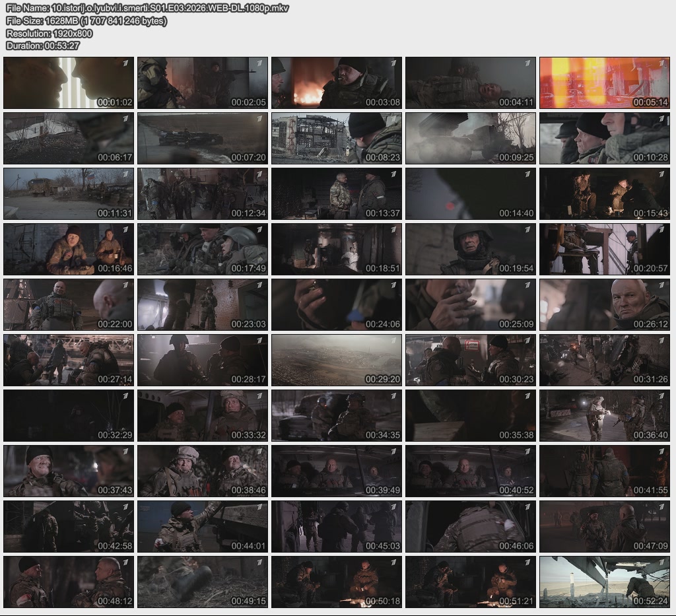Click the Duration 00:53:27 text
Image resolution: width=676 pixels, height=616 pixels.
point(43,46)
